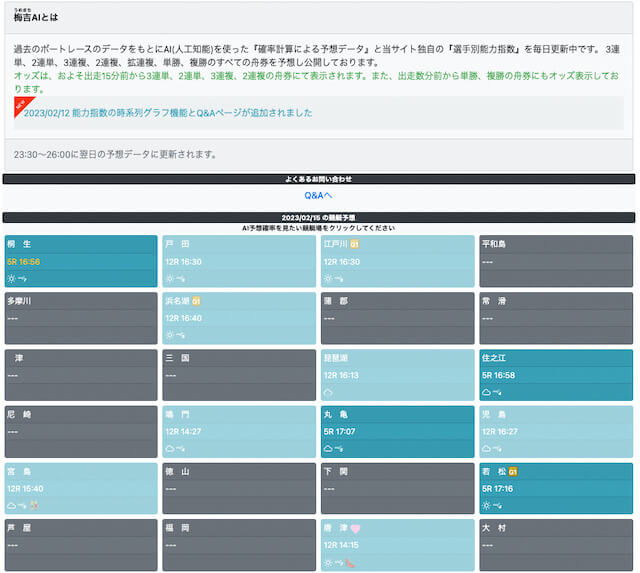Choose the 徳山 racecourse card
This screenshot has height=573, width=640.
(x=239, y=488)
